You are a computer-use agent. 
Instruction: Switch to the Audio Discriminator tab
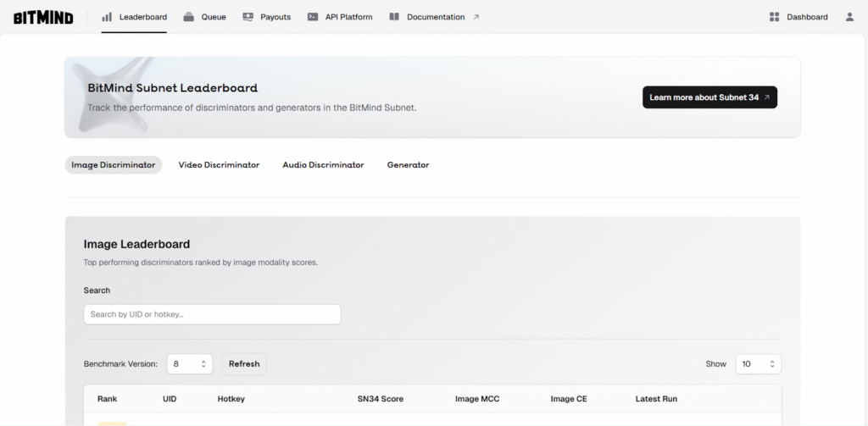coord(323,165)
